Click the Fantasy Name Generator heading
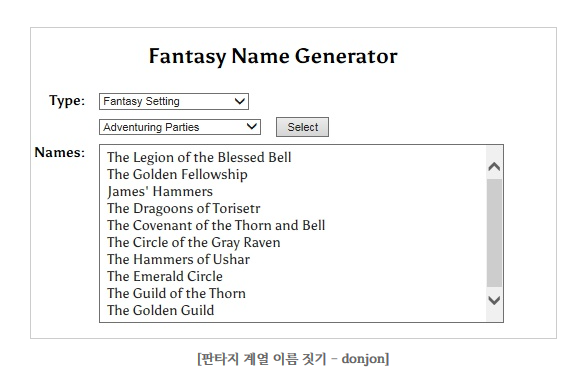587x383 pixels. (273, 57)
